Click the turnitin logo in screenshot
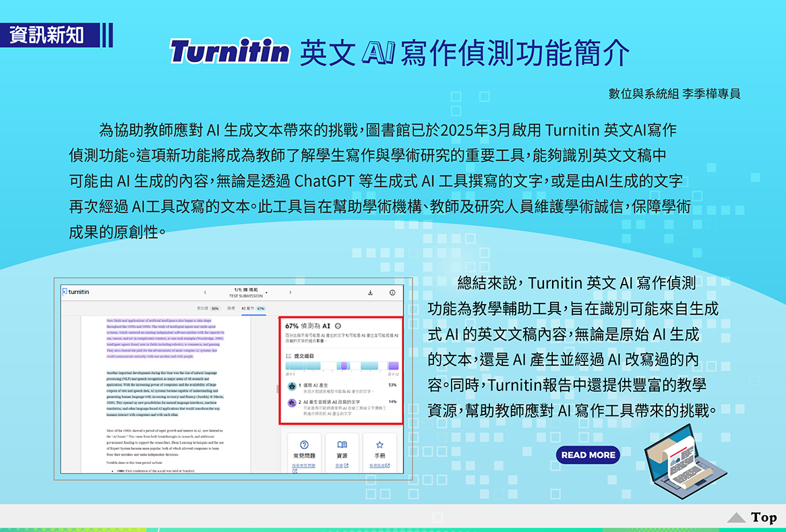Image resolution: width=786 pixels, height=532 pixels. (75, 292)
